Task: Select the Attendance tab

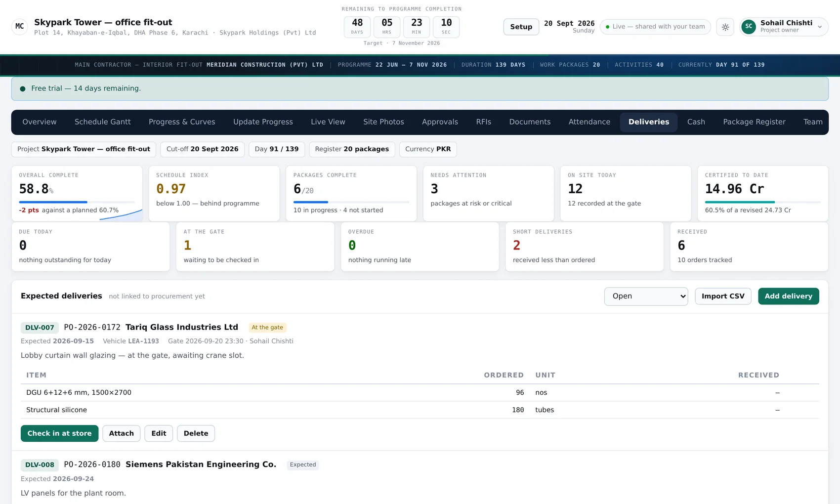Action: 589,122
